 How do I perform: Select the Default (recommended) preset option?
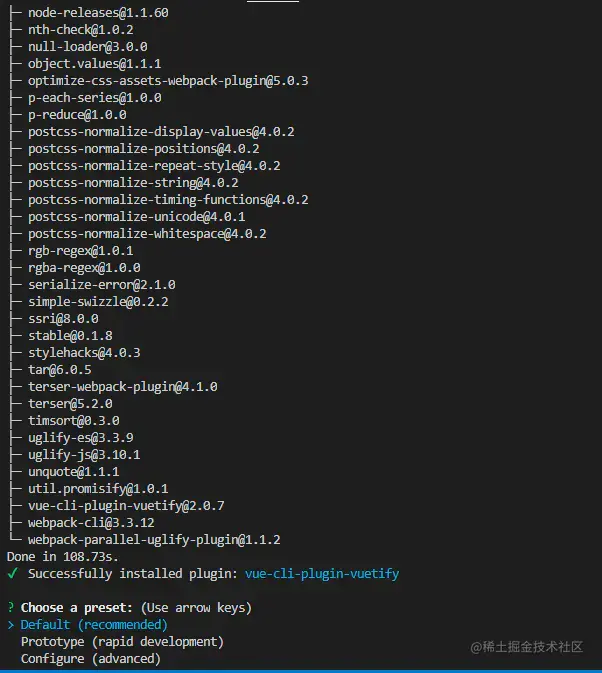pos(94,625)
